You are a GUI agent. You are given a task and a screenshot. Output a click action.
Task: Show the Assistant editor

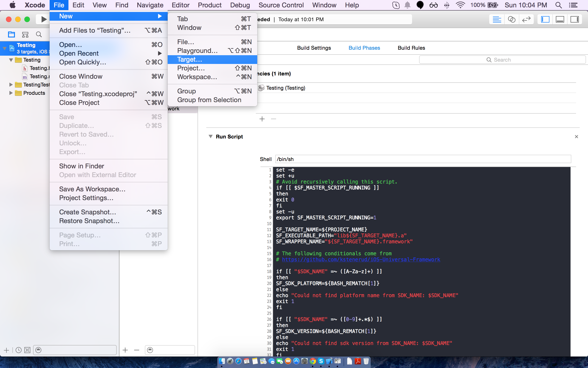click(x=512, y=19)
